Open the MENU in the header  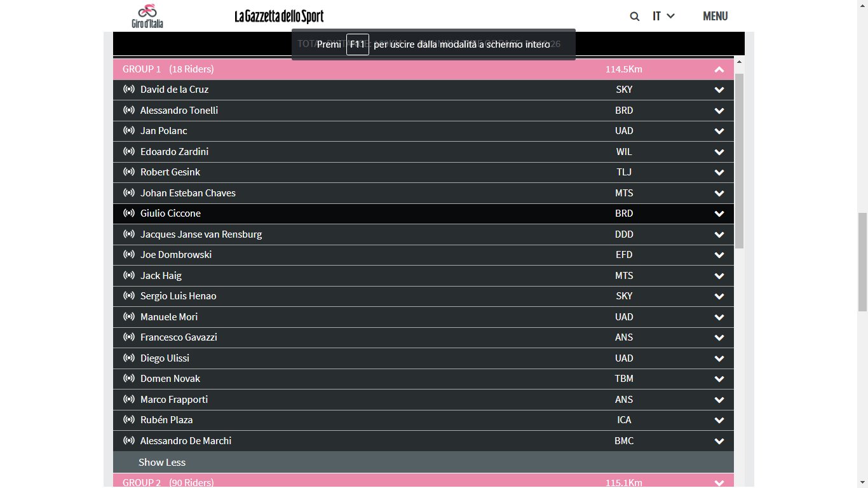[x=715, y=16]
